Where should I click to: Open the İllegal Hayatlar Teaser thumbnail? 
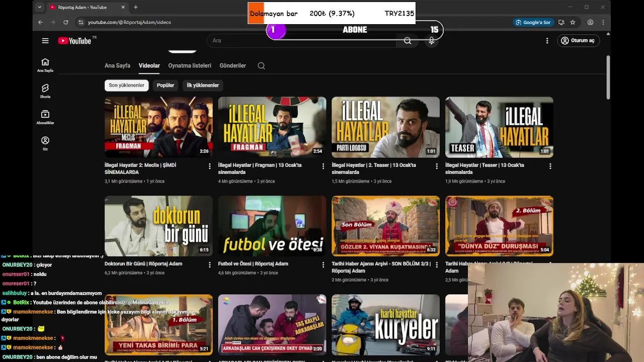tap(499, 127)
